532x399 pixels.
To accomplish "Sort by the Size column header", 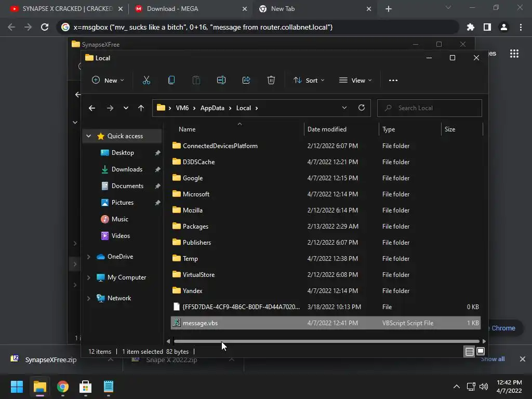I will [x=450, y=129].
